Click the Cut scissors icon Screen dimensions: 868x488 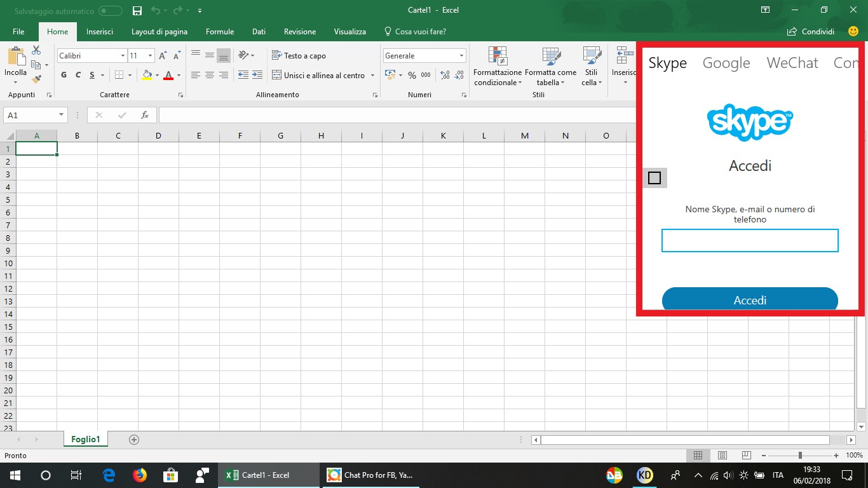coord(36,50)
